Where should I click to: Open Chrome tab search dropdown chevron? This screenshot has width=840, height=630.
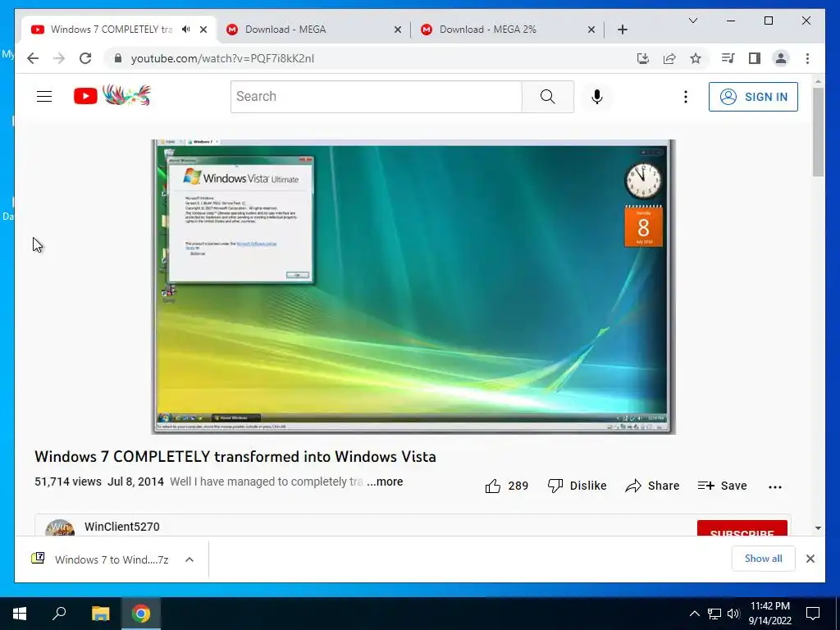(692, 21)
